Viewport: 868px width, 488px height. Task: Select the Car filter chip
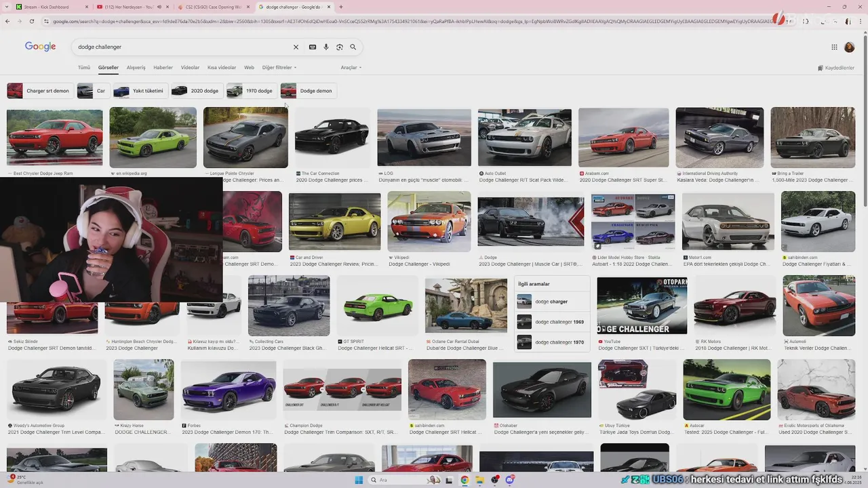[x=92, y=91]
